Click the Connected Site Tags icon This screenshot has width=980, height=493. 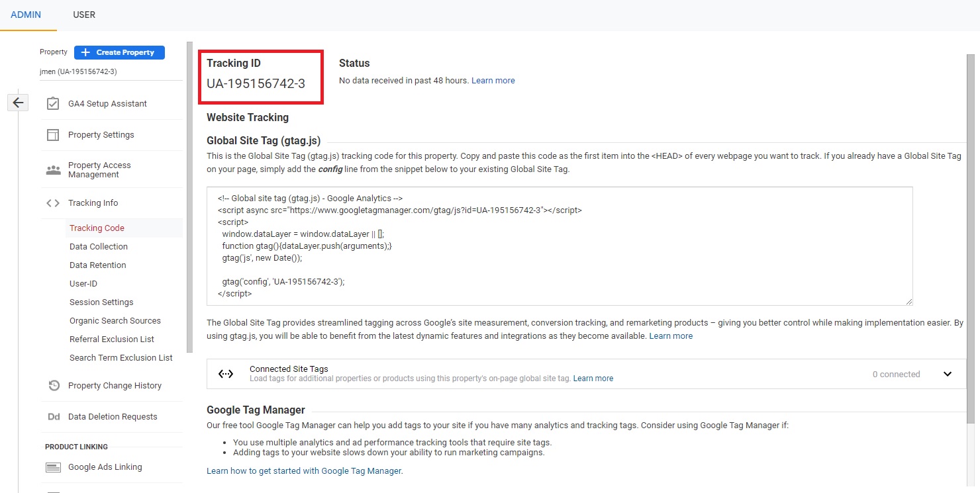226,374
